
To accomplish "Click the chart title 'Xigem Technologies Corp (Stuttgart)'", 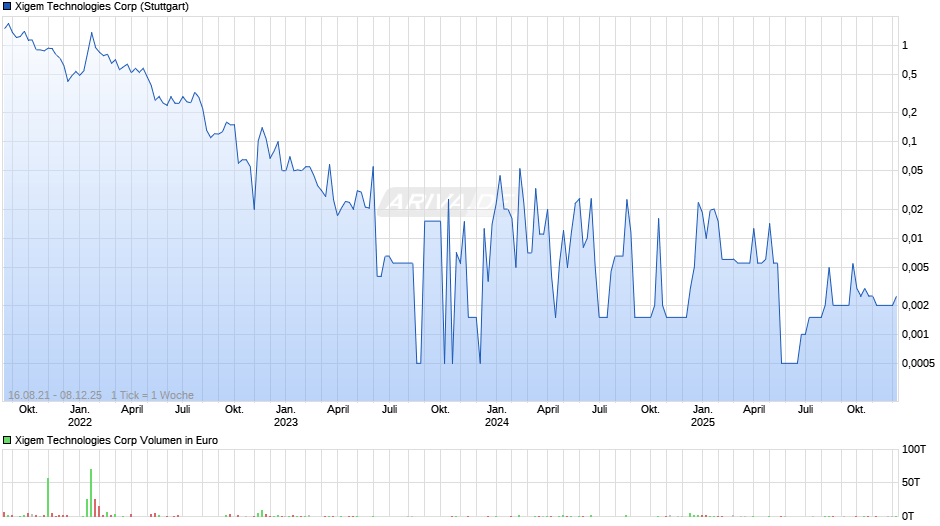I will pos(102,7).
